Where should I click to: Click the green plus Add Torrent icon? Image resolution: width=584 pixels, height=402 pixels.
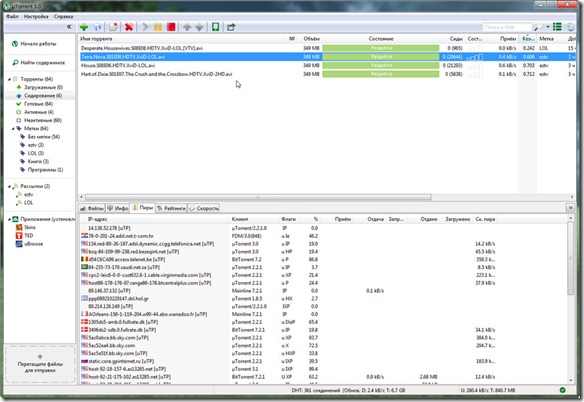click(84, 27)
